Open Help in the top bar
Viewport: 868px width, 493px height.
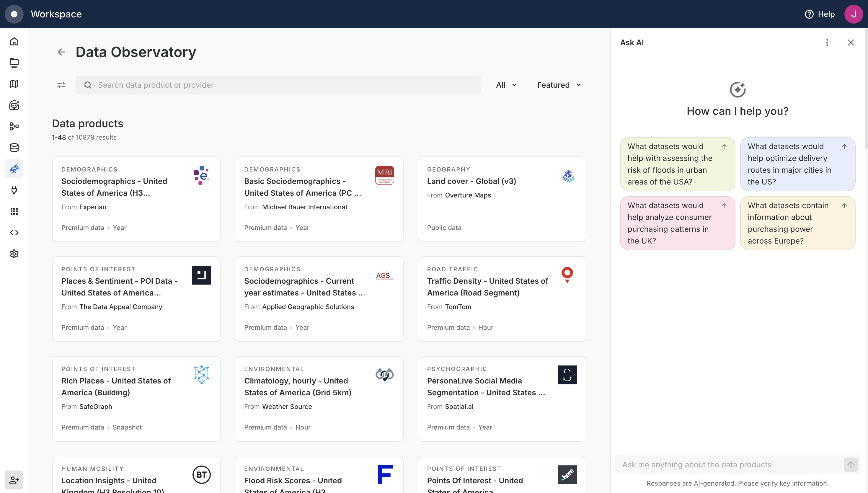coord(820,14)
